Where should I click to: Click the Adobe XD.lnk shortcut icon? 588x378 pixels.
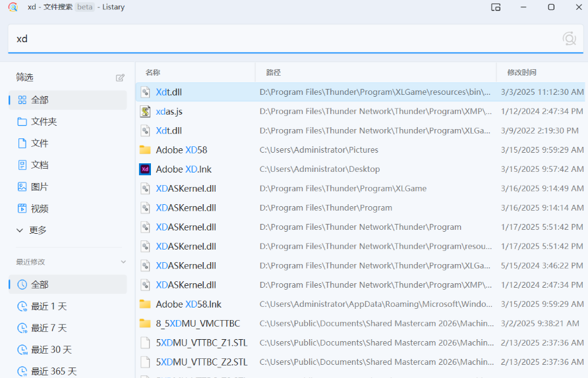pyautogui.click(x=145, y=169)
